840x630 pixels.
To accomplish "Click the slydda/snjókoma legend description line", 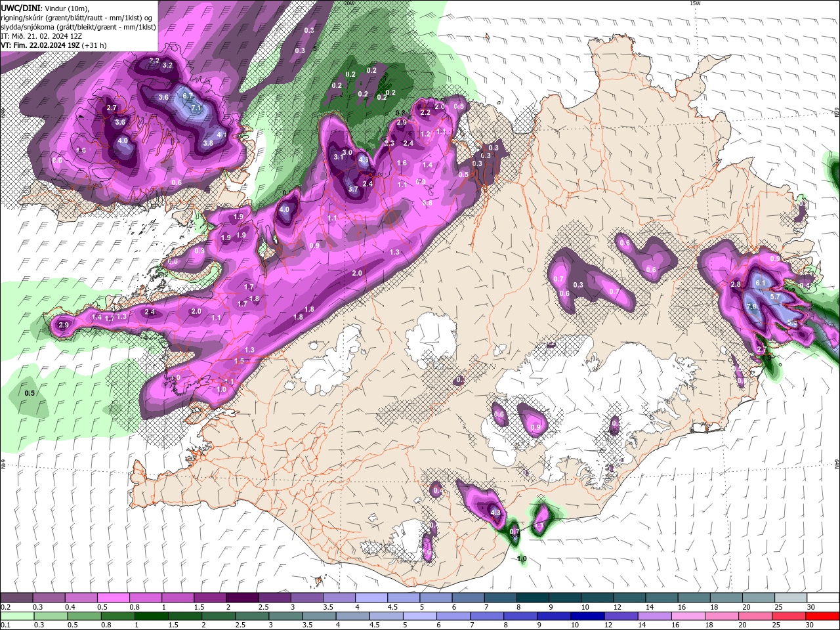I will [78, 27].
